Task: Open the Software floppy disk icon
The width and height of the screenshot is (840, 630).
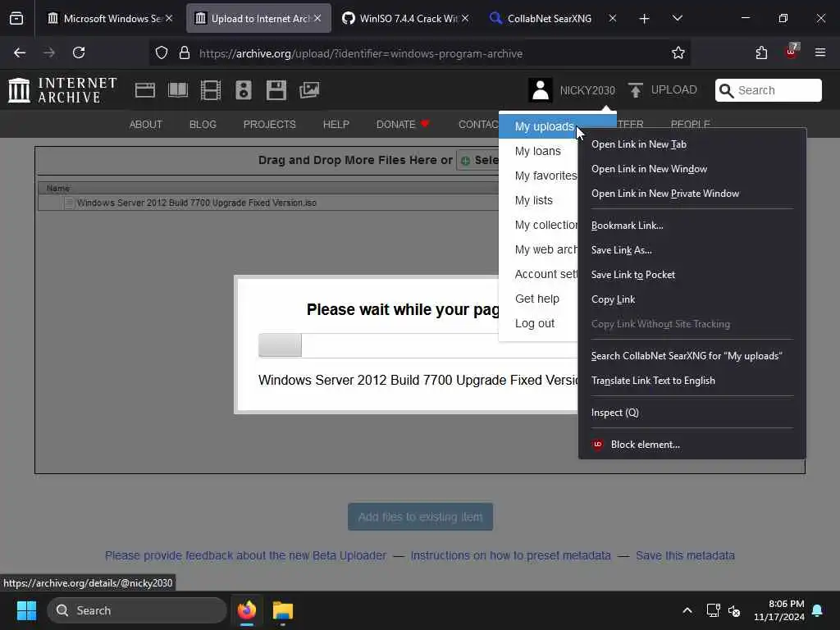Action: (x=276, y=90)
